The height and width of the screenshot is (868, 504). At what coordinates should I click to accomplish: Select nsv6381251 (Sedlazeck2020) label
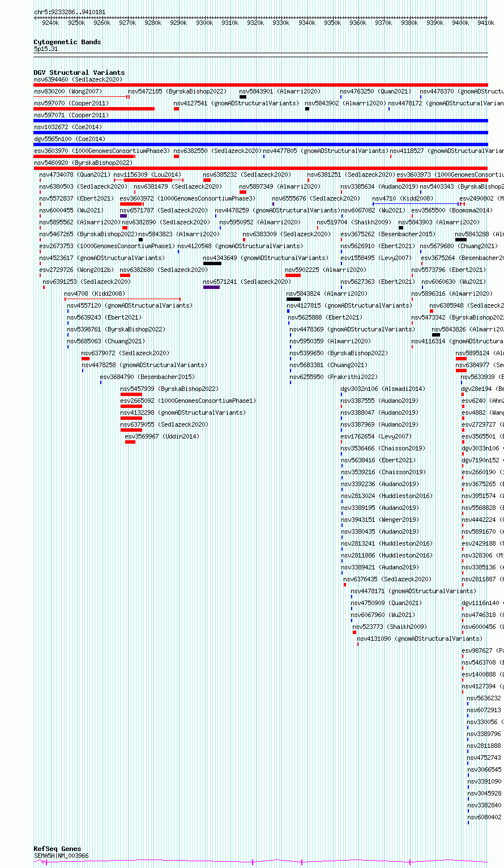[x=352, y=175]
